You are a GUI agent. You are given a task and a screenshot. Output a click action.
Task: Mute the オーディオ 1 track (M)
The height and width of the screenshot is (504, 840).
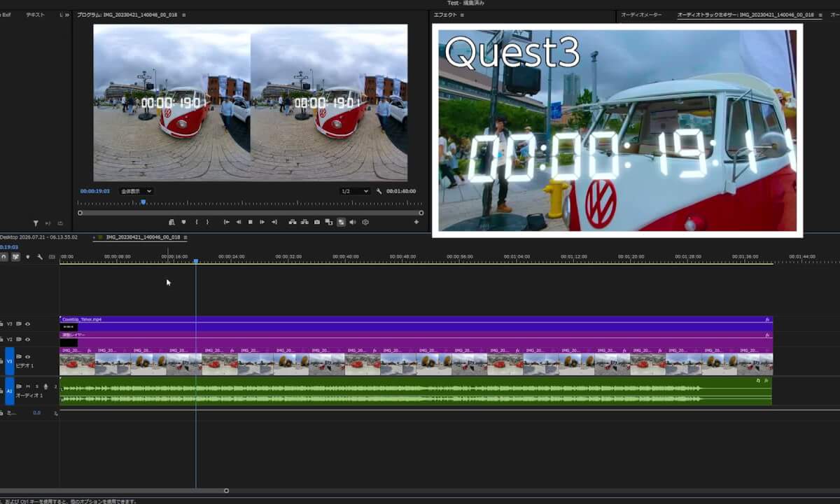point(28,386)
